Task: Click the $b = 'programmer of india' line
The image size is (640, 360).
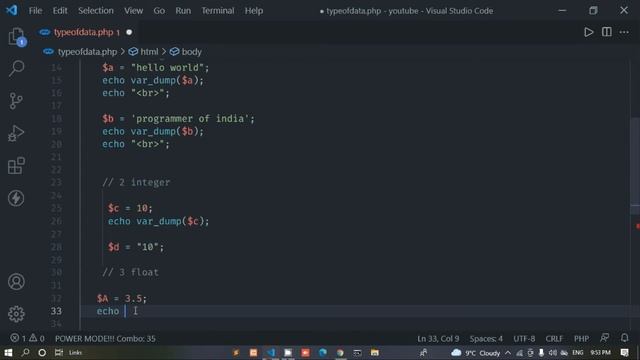Action: click(x=178, y=119)
